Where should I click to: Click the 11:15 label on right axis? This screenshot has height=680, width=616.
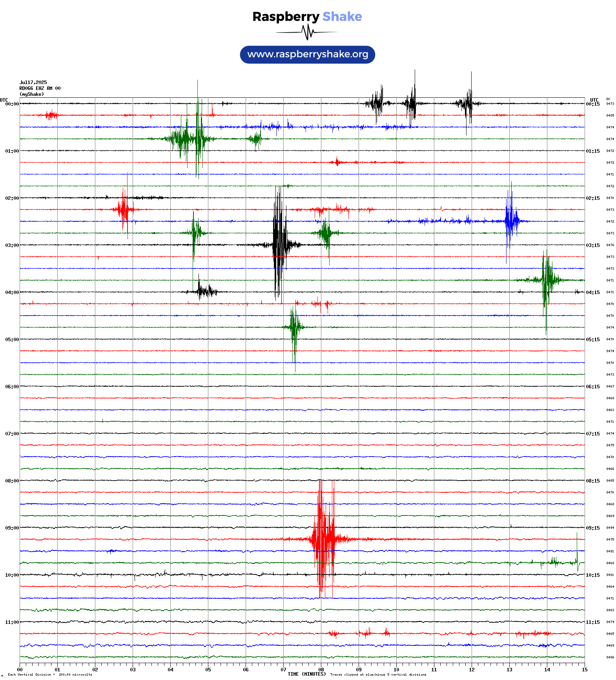592,622
